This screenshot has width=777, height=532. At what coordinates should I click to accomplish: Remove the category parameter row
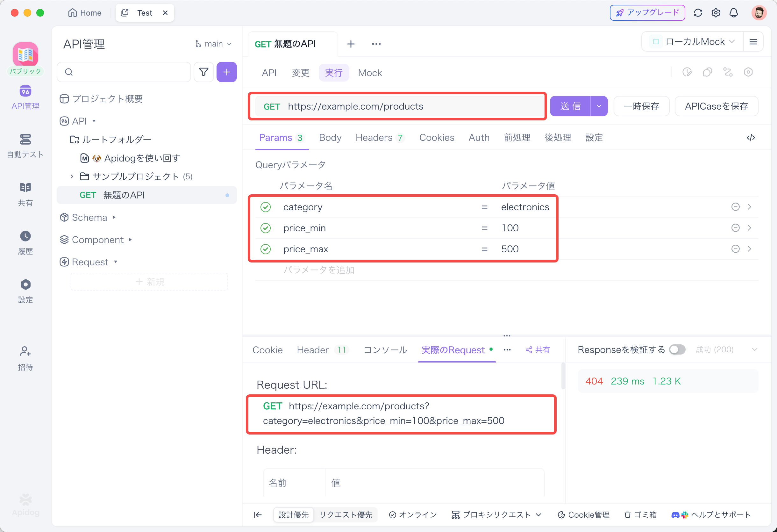pos(735,207)
